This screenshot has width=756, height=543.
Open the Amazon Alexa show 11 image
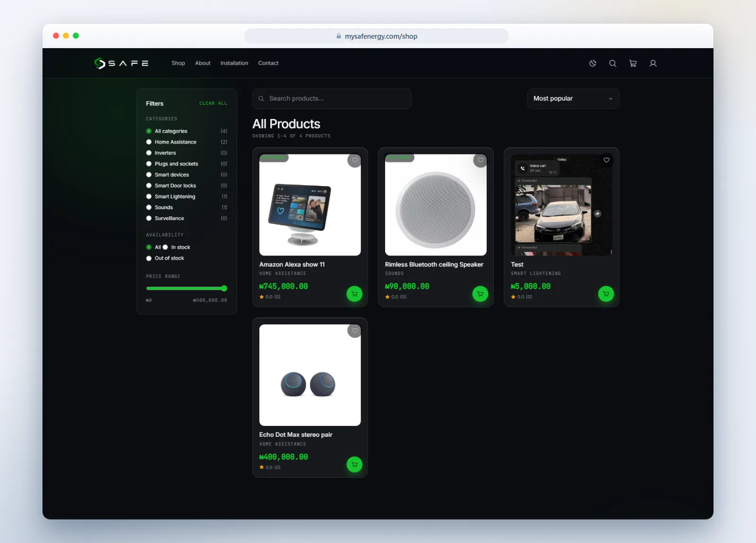[310, 205]
